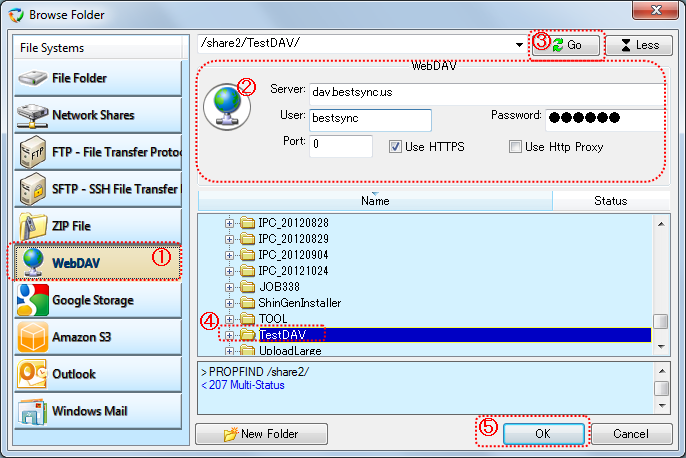
Task: Select Google Storage file system
Action: (x=98, y=300)
